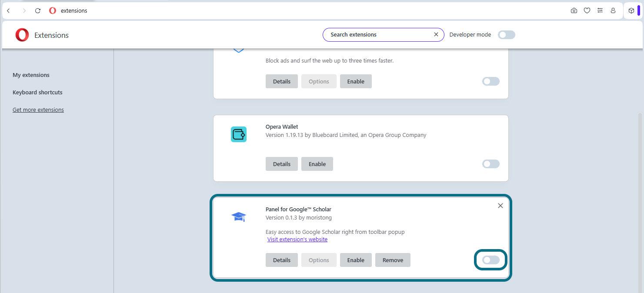Image resolution: width=644 pixels, height=293 pixels.
Task: Select the "Opera Wallet" extension name
Action: [282, 127]
